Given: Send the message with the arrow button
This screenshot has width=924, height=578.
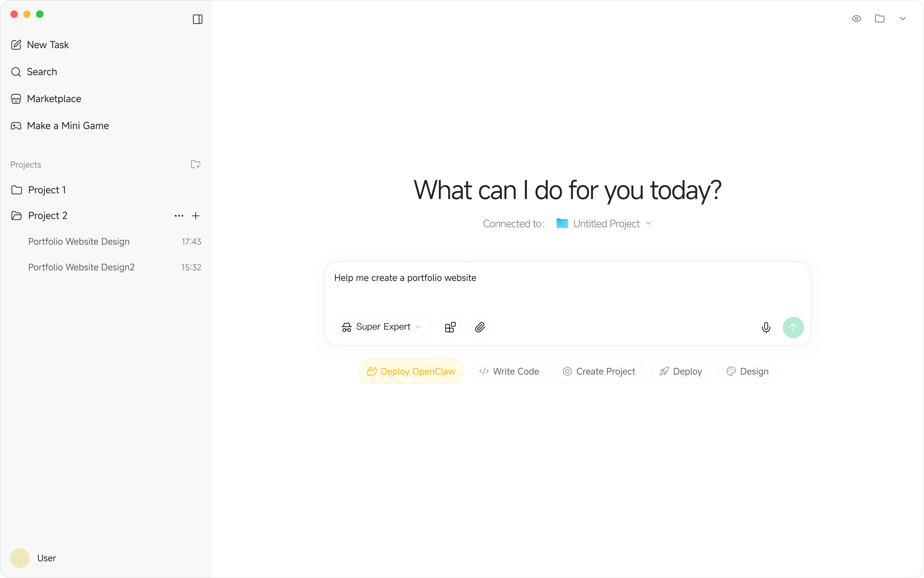Looking at the screenshot, I should (x=793, y=327).
